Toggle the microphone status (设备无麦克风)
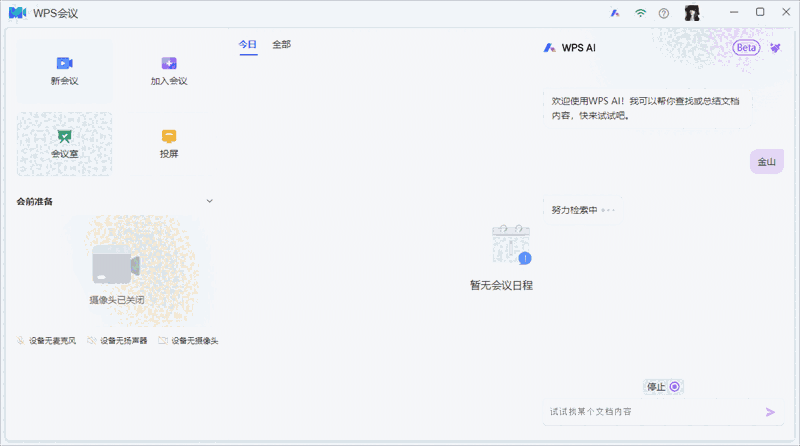 46,340
